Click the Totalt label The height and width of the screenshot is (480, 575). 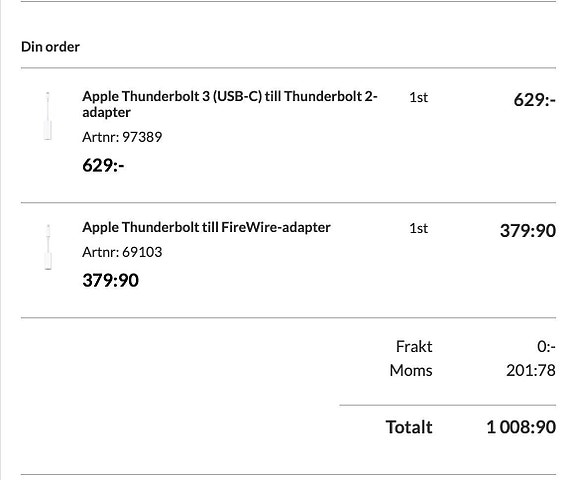409,427
